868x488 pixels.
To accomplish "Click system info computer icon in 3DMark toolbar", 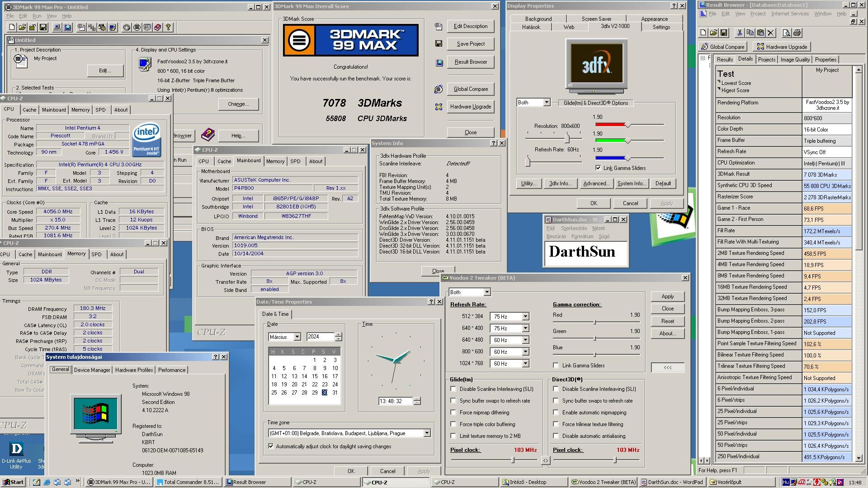I will tap(57, 28).
